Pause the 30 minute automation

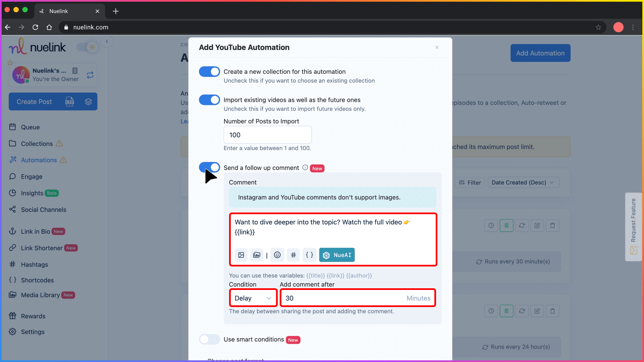[x=506, y=226]
